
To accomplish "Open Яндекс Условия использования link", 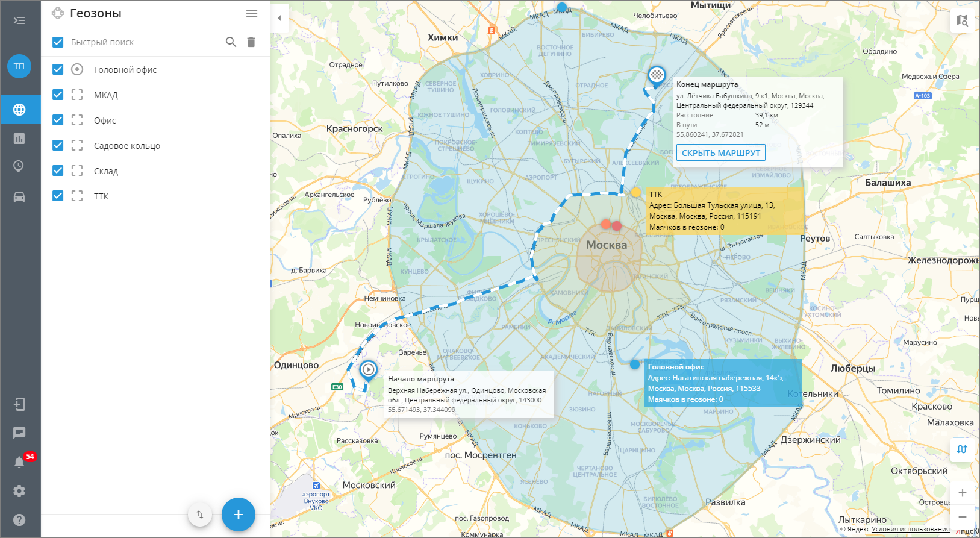I will coord(910,529).
